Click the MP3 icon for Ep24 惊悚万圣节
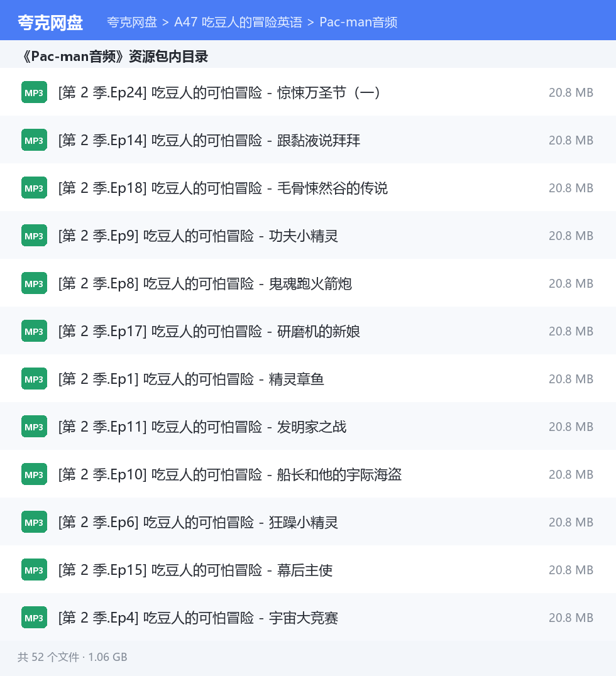The width and height of the screenshot is (616, 676). [x=34, y=92]
